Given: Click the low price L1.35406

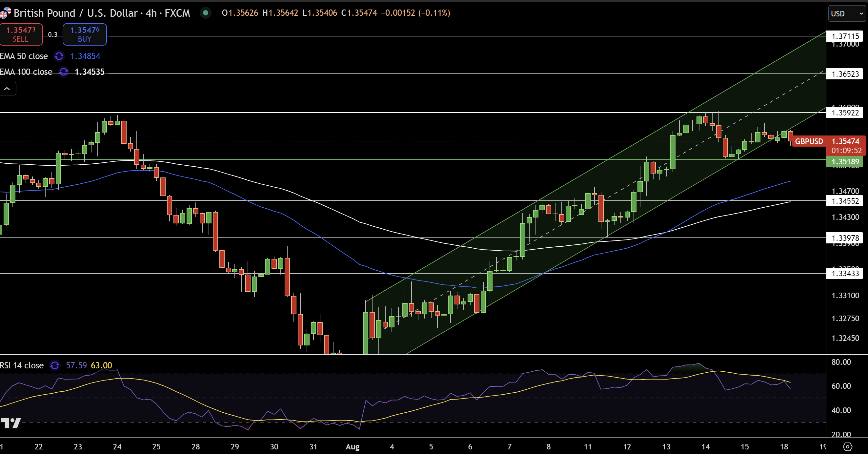Looking at the screenshot, I should click(x=320, y=13).
